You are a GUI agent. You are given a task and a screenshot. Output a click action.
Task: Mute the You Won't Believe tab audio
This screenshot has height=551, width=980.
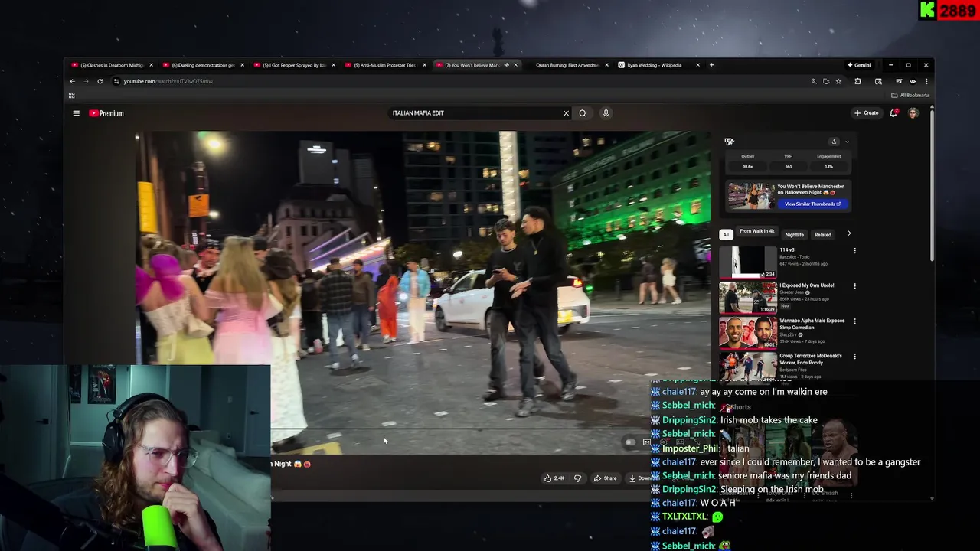(506, 65)
